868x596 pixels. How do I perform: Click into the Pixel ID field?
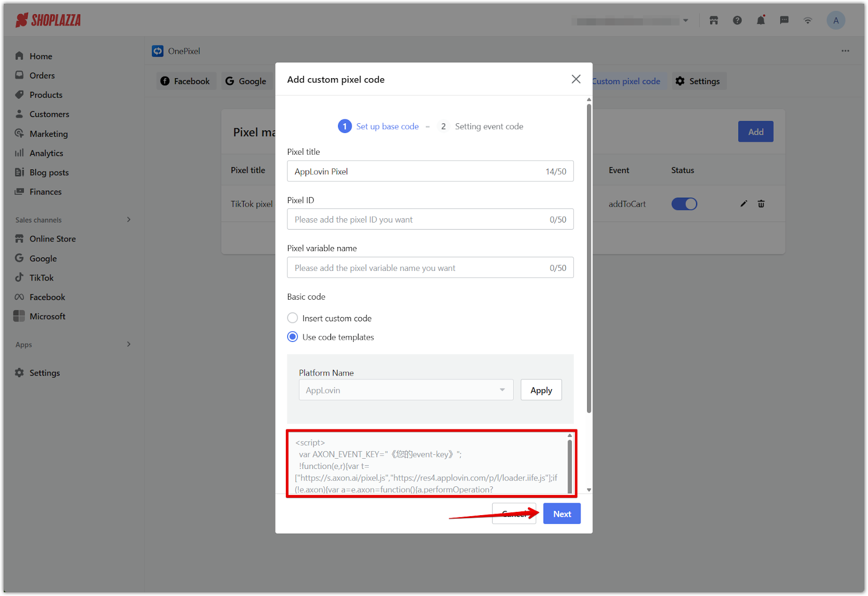tap(430, 219)
